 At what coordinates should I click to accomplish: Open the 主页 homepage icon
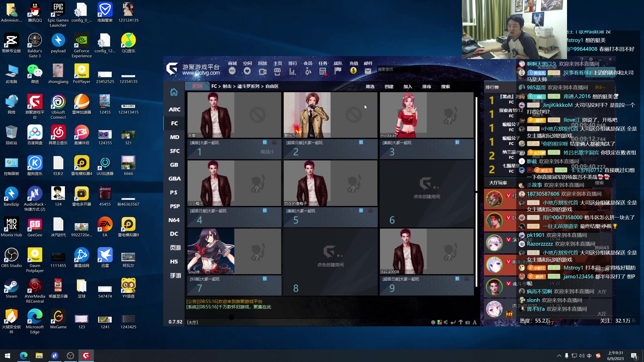coord(277,68)
